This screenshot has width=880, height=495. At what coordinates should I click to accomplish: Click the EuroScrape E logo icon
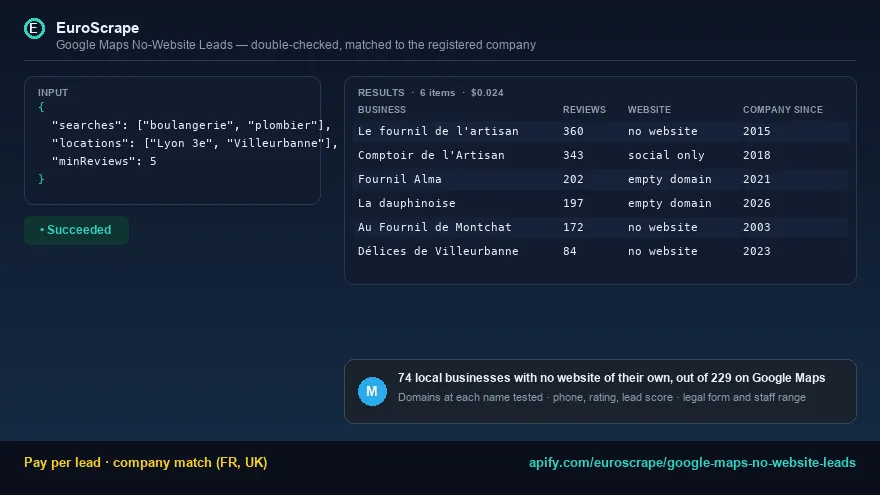click(x=34, y=29)
